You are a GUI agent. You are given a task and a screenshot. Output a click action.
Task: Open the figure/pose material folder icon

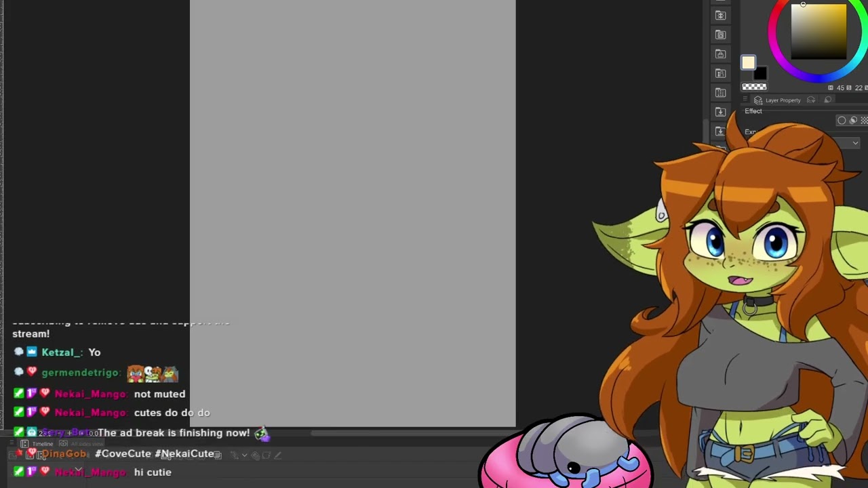721,73
